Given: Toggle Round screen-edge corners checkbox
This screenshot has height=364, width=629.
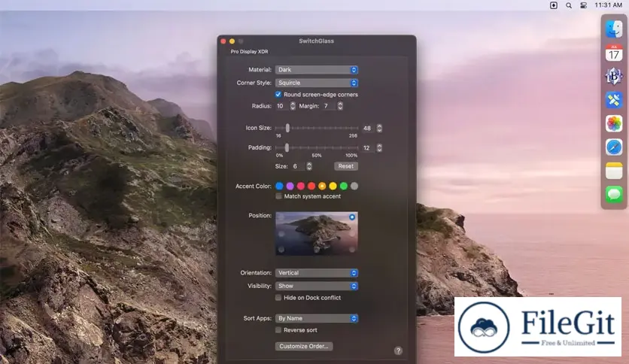Looking at the screenshot, I should tap(278, 95).
